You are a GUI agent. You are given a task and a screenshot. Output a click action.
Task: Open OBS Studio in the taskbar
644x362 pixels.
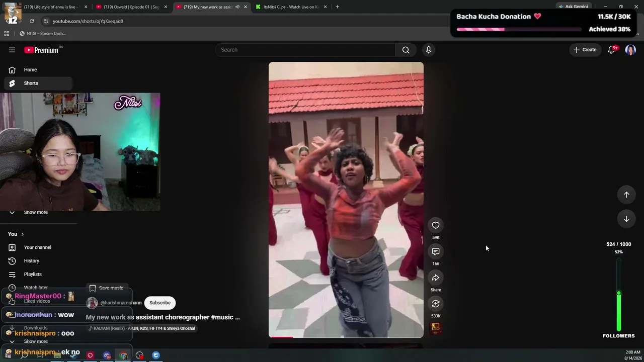pyautogui.click(x=140, y=355)
